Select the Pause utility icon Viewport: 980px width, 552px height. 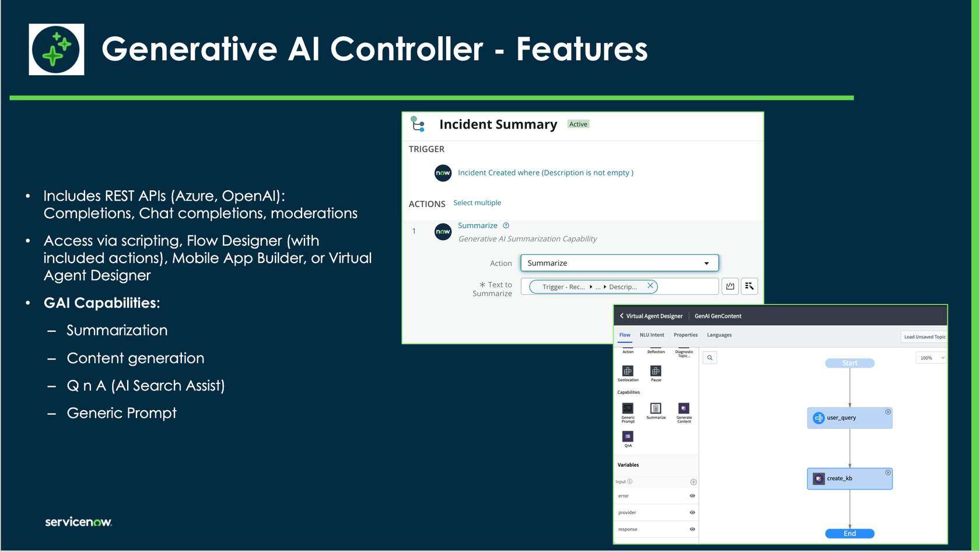click(656, 371)
